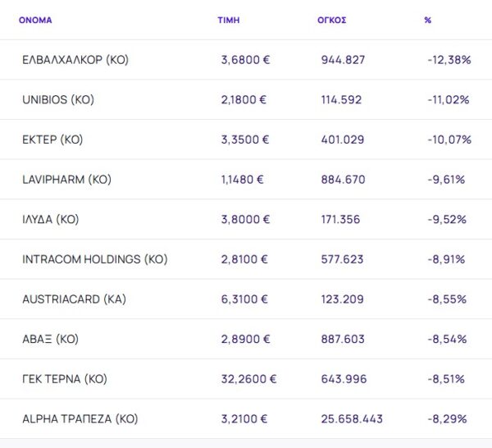Select INTRACOM HOLDINGS (ΚΟ) row
492x448 pixels.
coord(94,259)
